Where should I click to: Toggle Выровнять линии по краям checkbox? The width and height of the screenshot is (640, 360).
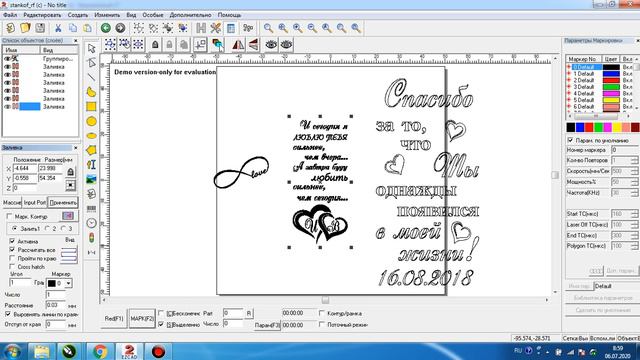pos(8,314)
